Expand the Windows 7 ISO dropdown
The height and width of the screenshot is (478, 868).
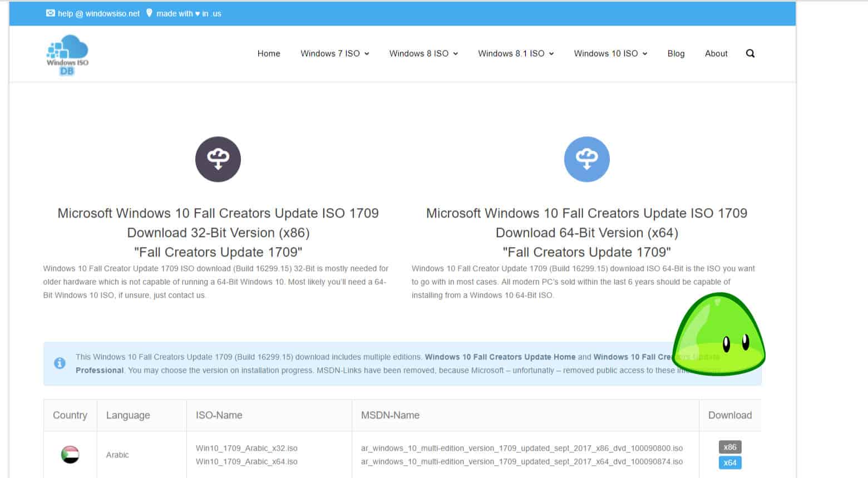coord(334,53)
